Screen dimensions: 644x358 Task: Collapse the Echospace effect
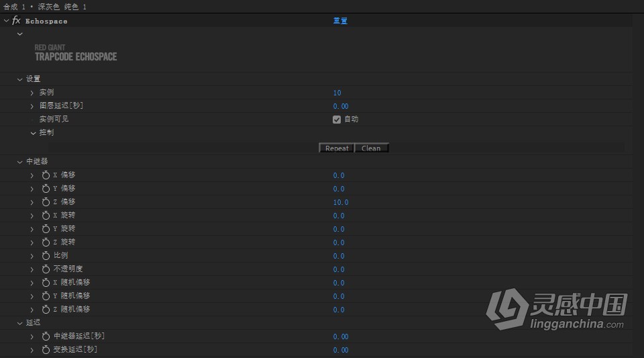coord(6,21)
